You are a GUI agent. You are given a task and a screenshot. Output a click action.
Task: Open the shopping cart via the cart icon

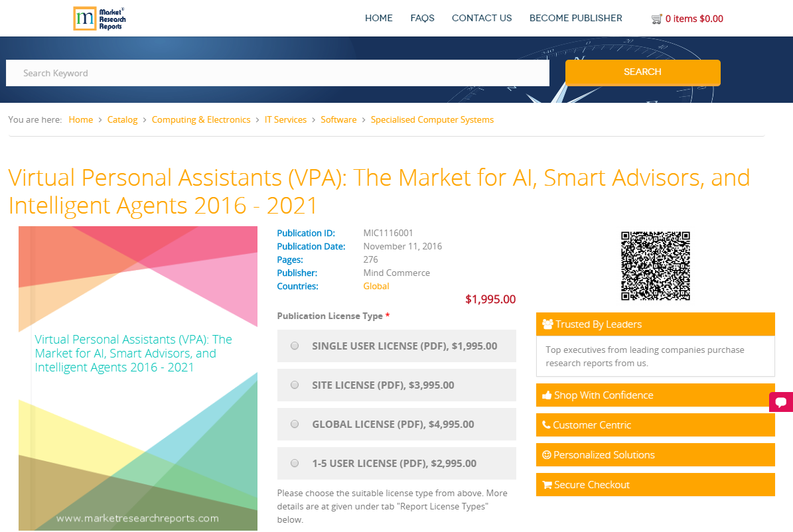pos(657,19)
